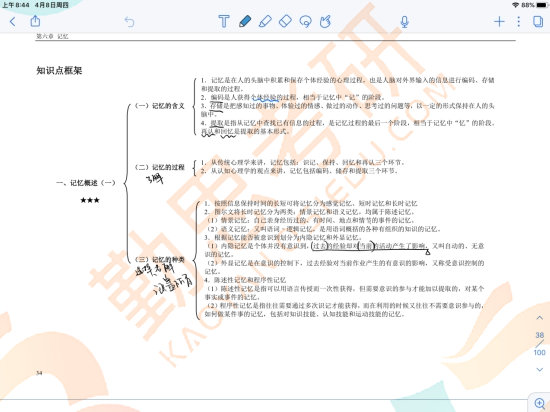Start audio recording with microphone
The width and height of the screenshot is (550, 412).
point(404,22)
